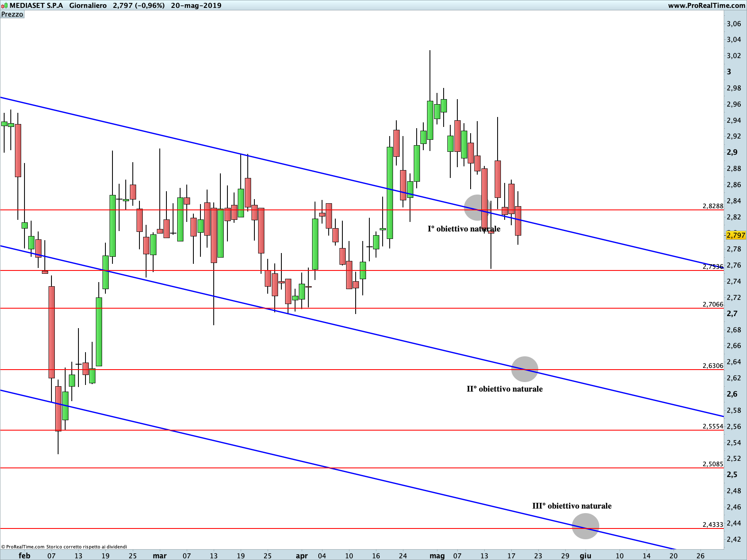Click the mag month label on time axis

pos(437,555)
